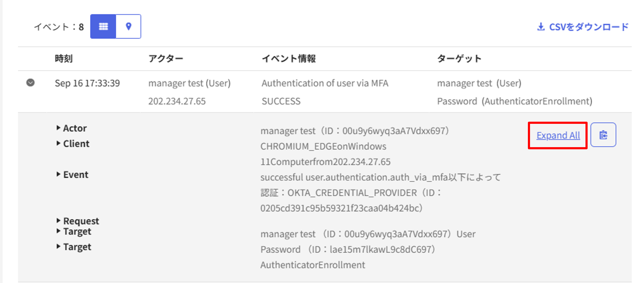This screenshot has height=283, width=644.
Task: Click the ターゲット column header
Action: [x=459, y=59]
